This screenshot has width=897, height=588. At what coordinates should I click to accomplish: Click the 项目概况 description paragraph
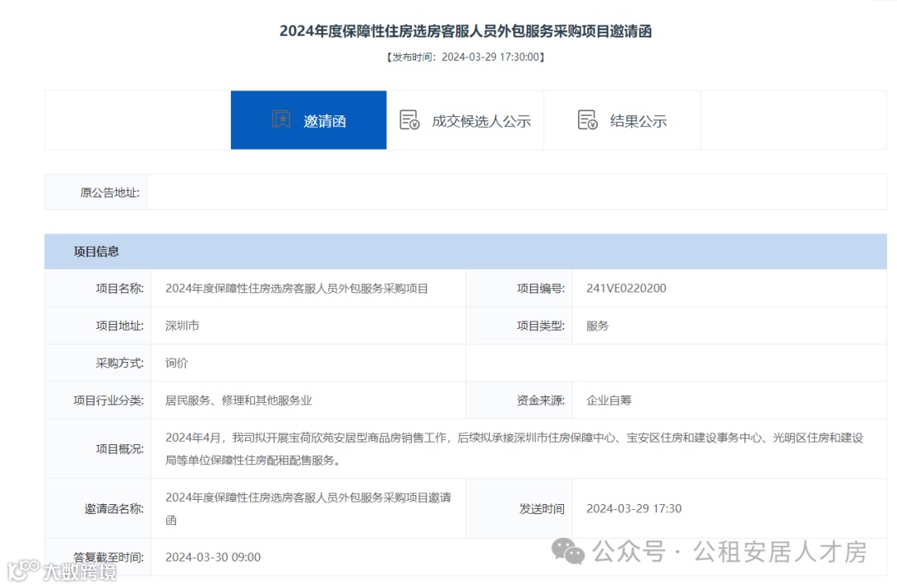click(x=514, y=449)
